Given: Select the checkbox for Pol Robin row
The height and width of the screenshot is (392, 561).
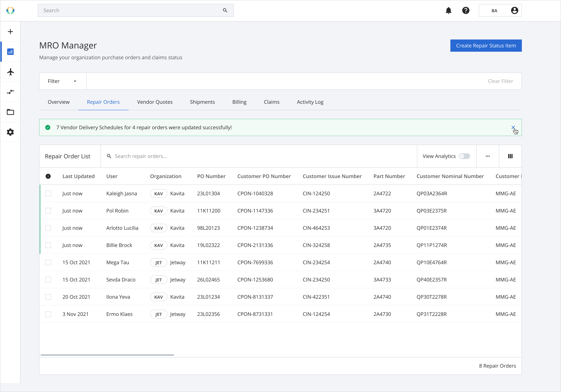Looking at the screenshot, I should point(48,211).
